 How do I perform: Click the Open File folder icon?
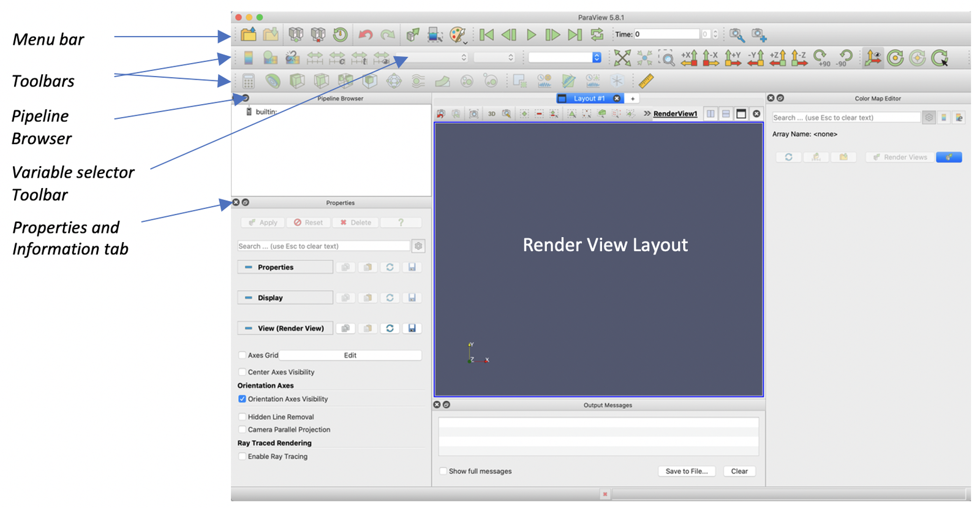[x=248, y=34]
